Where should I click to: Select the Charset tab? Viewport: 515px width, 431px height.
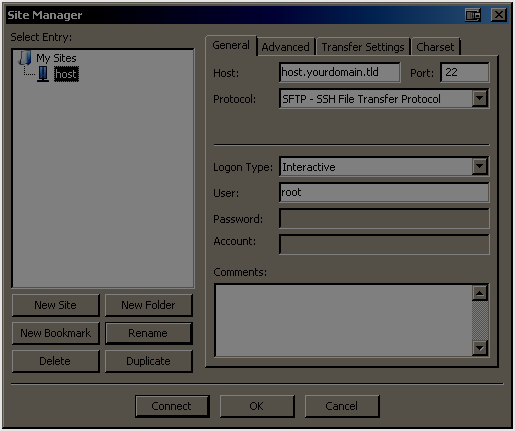point(435,47)
